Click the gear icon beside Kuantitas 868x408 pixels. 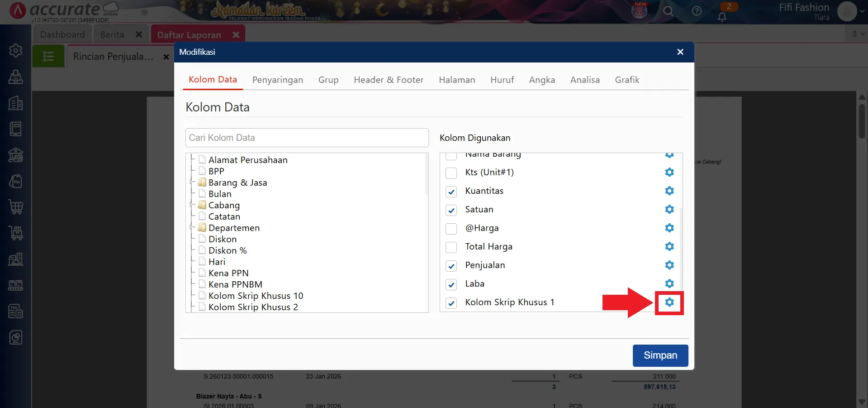669,191
